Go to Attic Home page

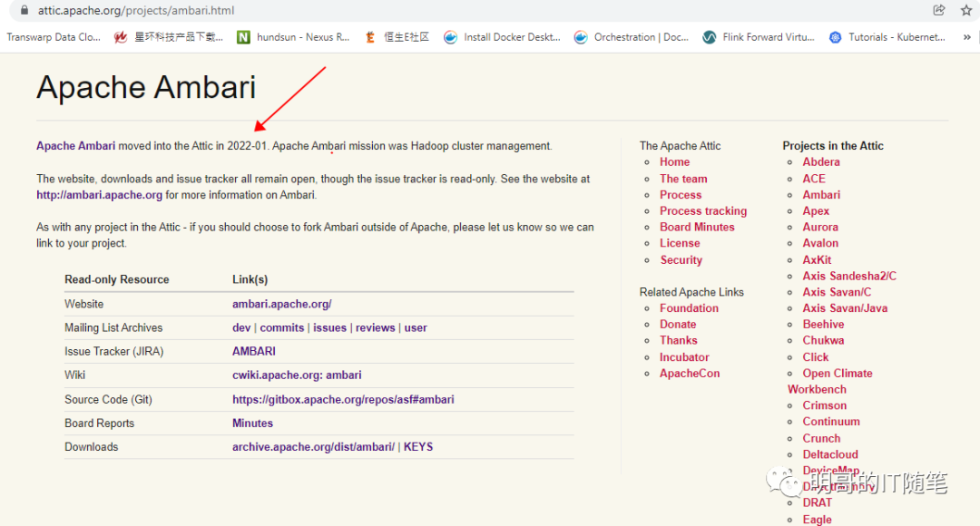click(674, 162)
